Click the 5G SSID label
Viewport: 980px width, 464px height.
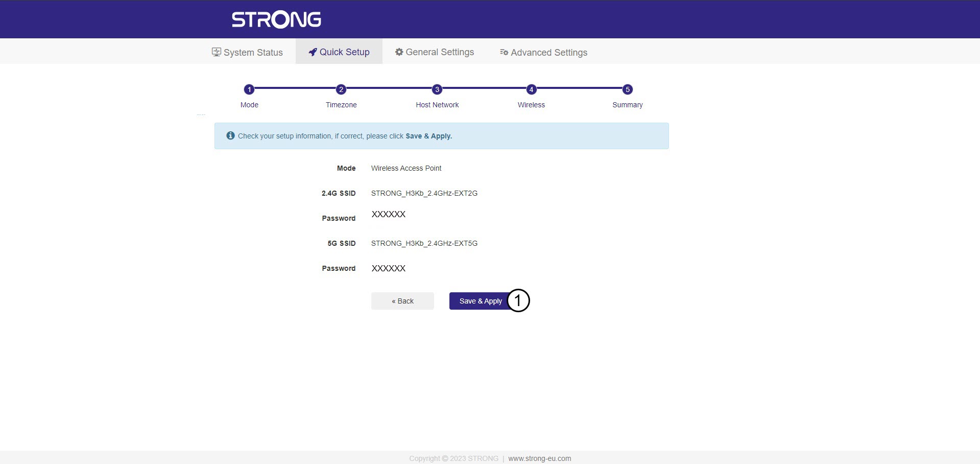click(342, 243)
